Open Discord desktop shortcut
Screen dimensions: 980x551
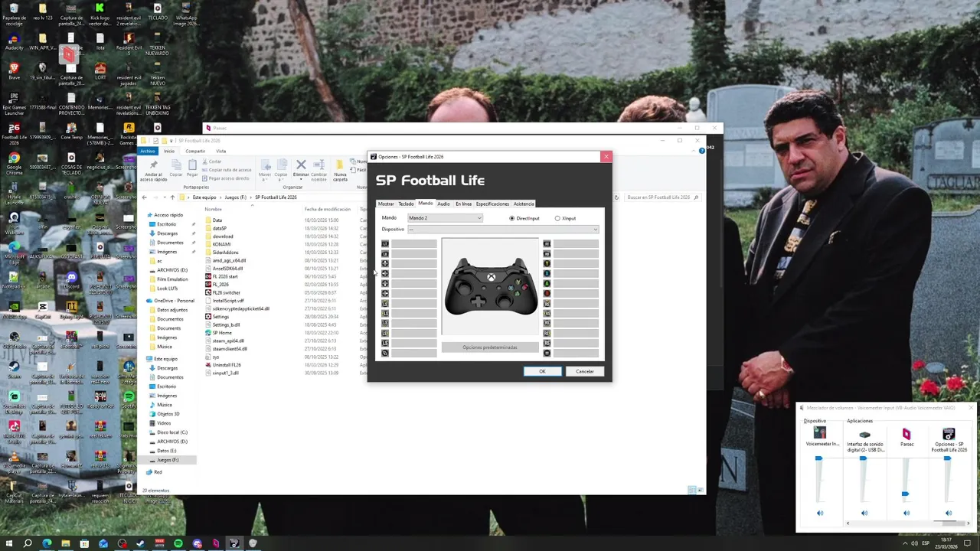pos(71,280)
